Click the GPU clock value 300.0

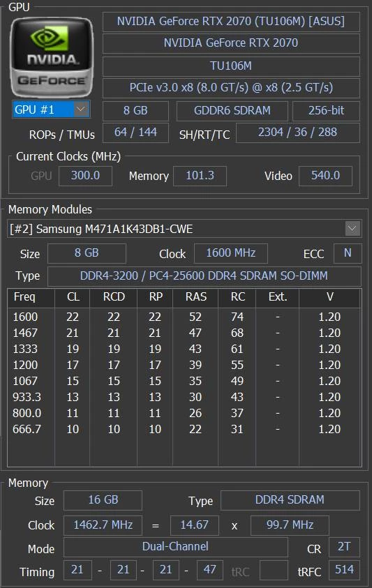(85, 176)
